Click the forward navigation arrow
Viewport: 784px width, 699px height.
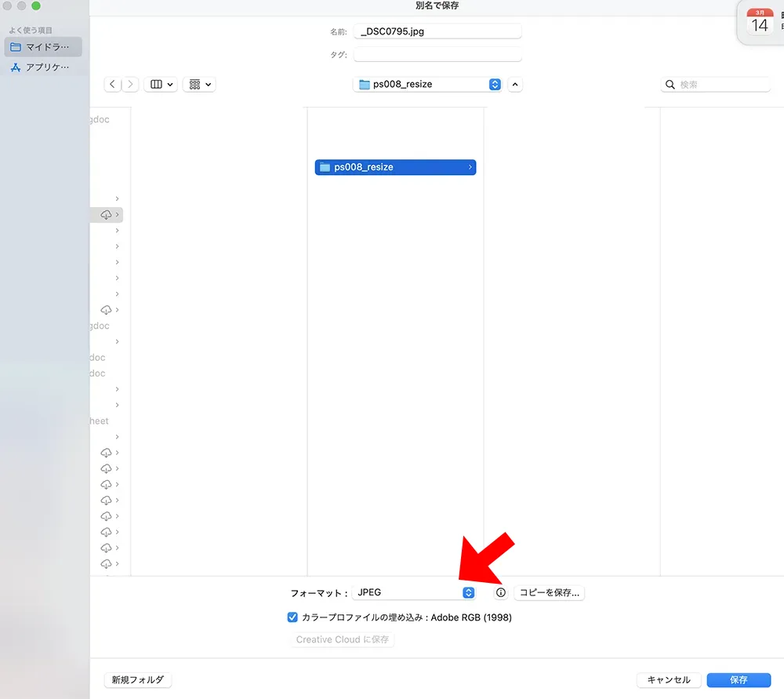[x=131, y=84]
